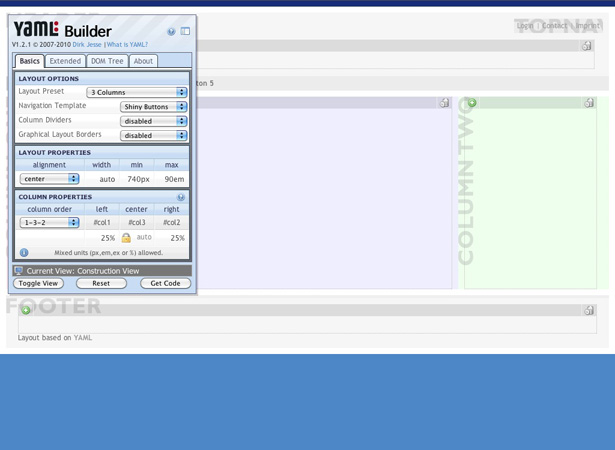The width and height of the screenshot is (615, 450).
Task: Add content with green plus in footer
Action: pyautogui.click(x=26, y=310)
